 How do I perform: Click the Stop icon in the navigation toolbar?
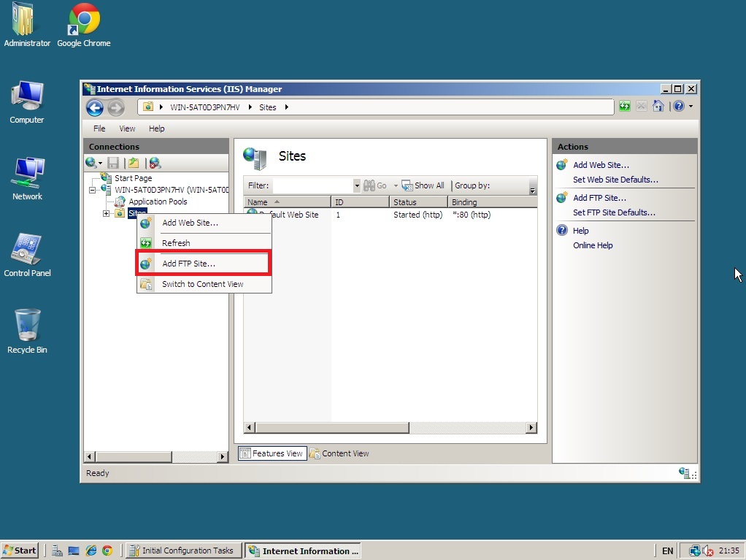point(642,106)
